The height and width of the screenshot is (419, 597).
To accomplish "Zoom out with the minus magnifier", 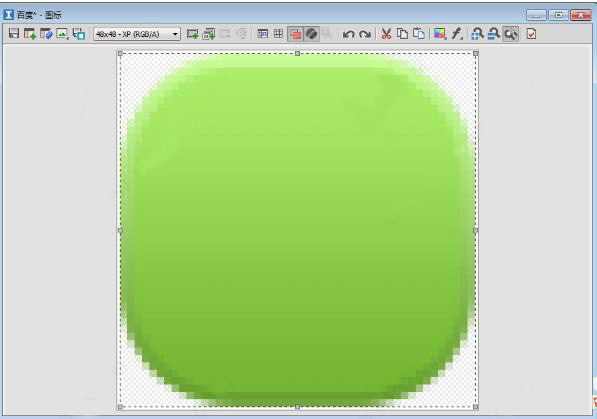I will pos(493,34).
